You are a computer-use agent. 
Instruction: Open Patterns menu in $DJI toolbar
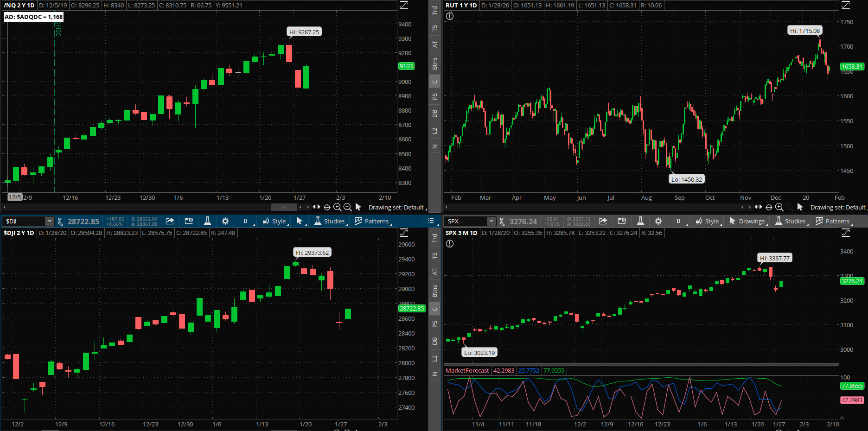point(373,222)
